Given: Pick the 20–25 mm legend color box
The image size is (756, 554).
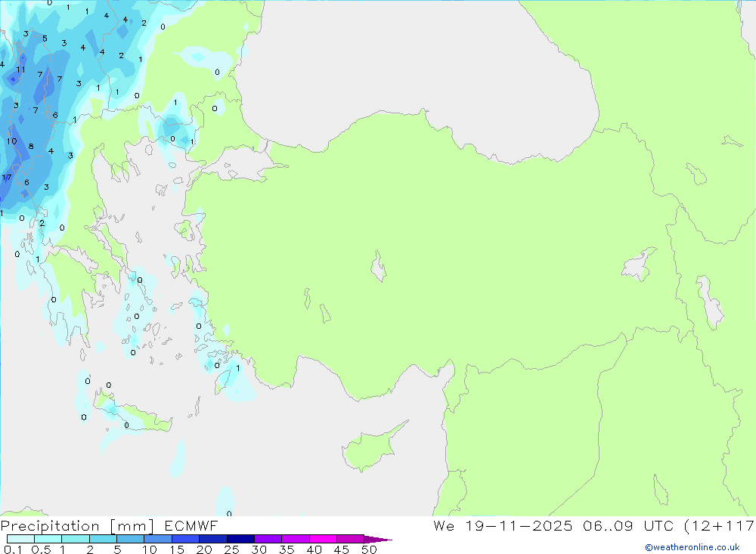Looking at the screenshot, I should 212,539.
